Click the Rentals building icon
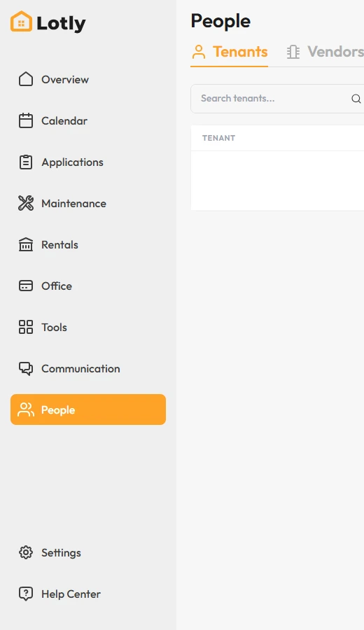The width and height of the screenshot is (364, 630). [x=26, y=244]
